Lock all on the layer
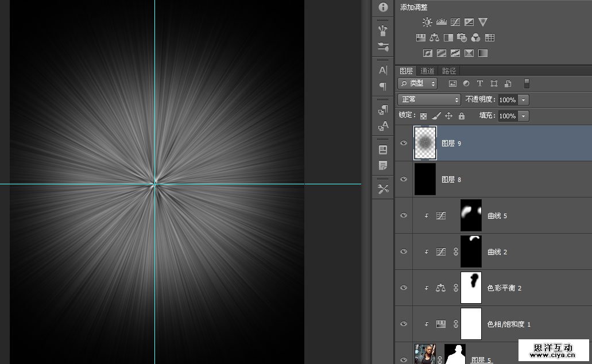The width and height of the screenshot is (592, 364). tap(462, 116)
